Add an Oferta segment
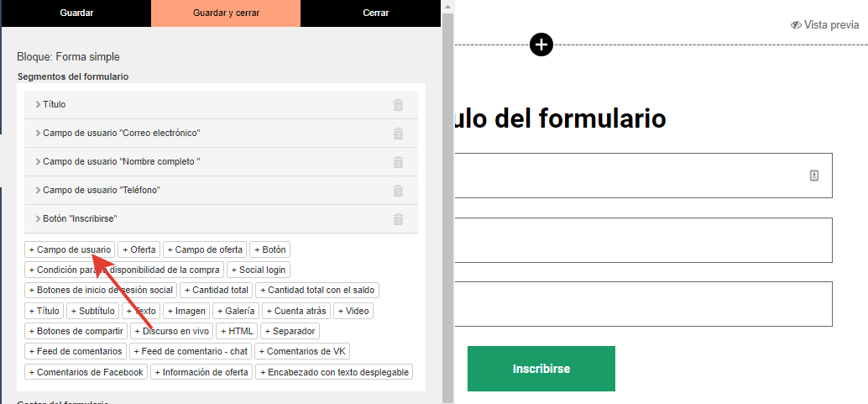 click(139, 250)
